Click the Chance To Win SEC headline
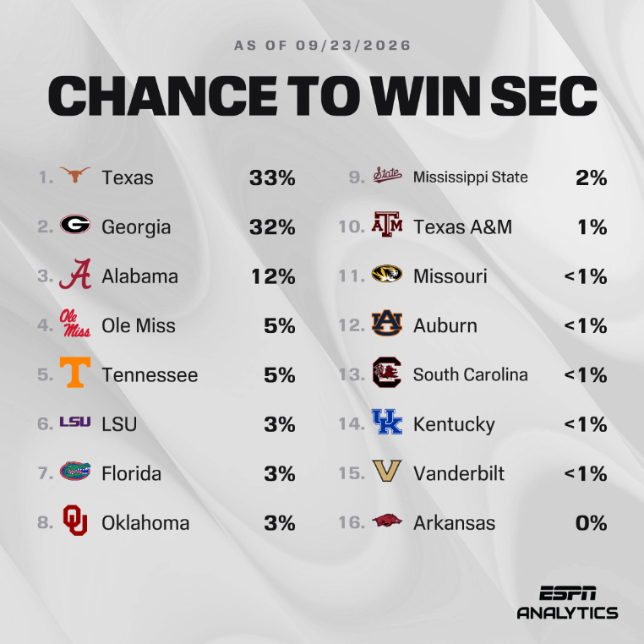Screen dimensions: 644x644 [x=322, y=96]
